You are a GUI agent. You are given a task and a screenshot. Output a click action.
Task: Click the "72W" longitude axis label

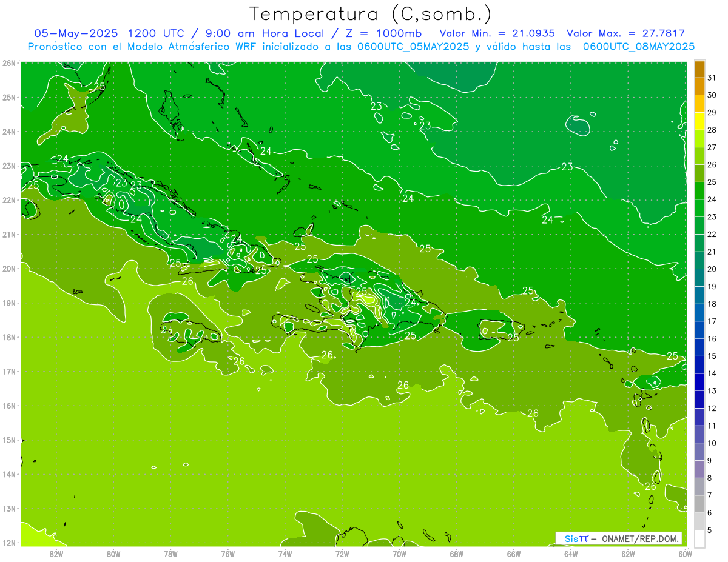342,554
